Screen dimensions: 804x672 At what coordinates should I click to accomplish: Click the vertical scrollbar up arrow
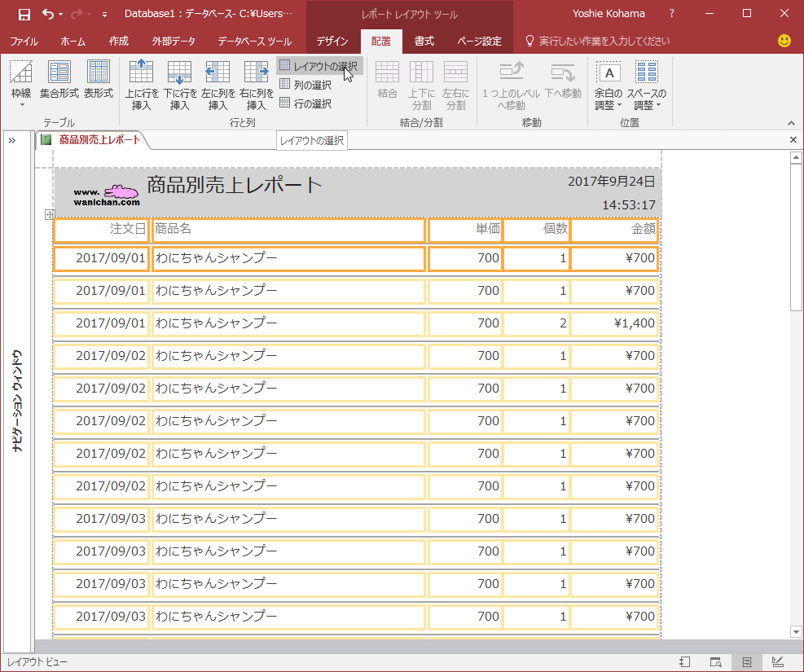coord(796,157)
